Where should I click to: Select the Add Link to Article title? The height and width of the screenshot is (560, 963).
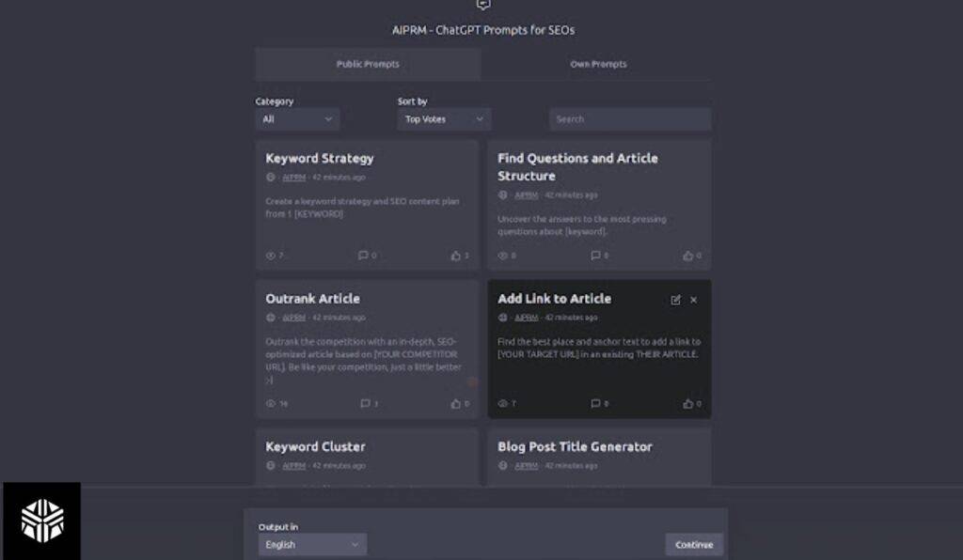554,299
